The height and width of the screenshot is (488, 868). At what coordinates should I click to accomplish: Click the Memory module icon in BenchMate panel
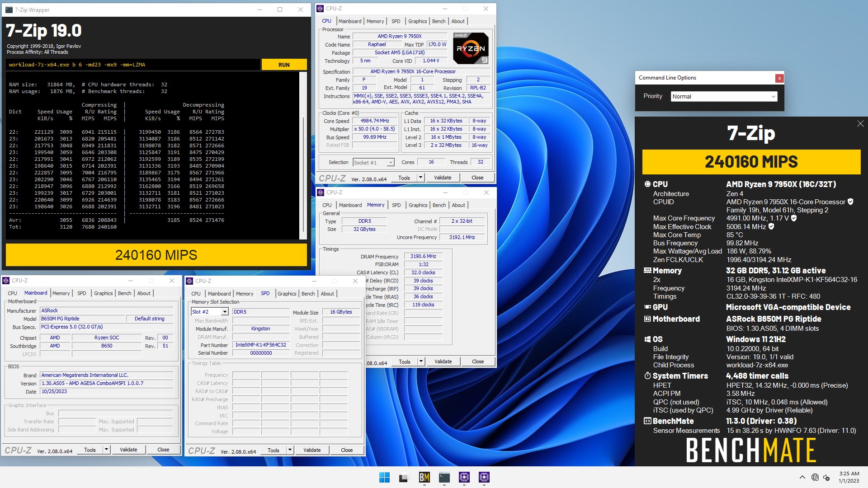(x=647, y=271)
